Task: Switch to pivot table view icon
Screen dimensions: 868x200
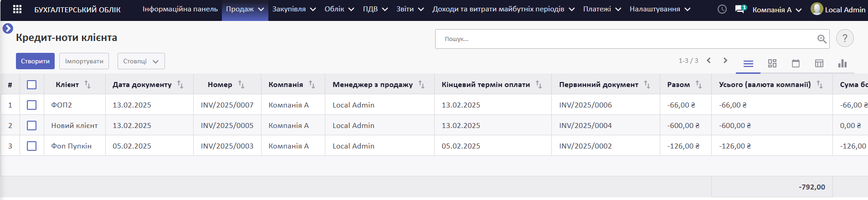Action: [819, 63]
